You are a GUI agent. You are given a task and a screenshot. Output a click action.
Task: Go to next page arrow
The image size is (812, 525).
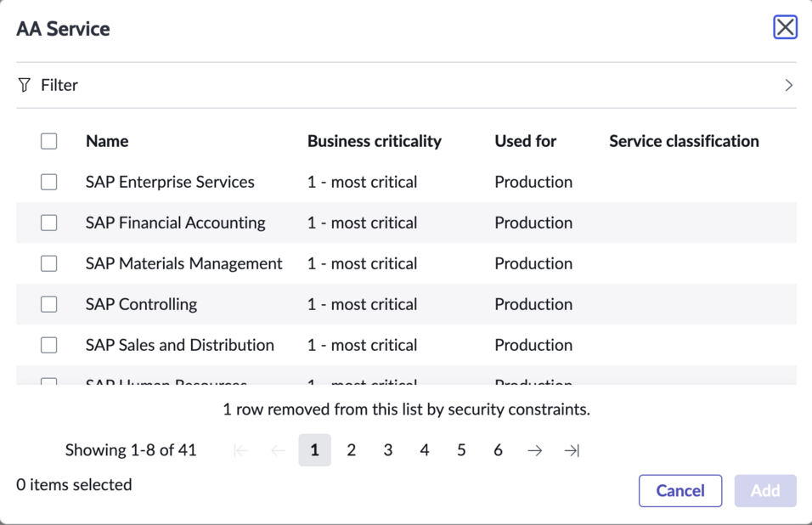pyautogui.click(x=534, y=450)
